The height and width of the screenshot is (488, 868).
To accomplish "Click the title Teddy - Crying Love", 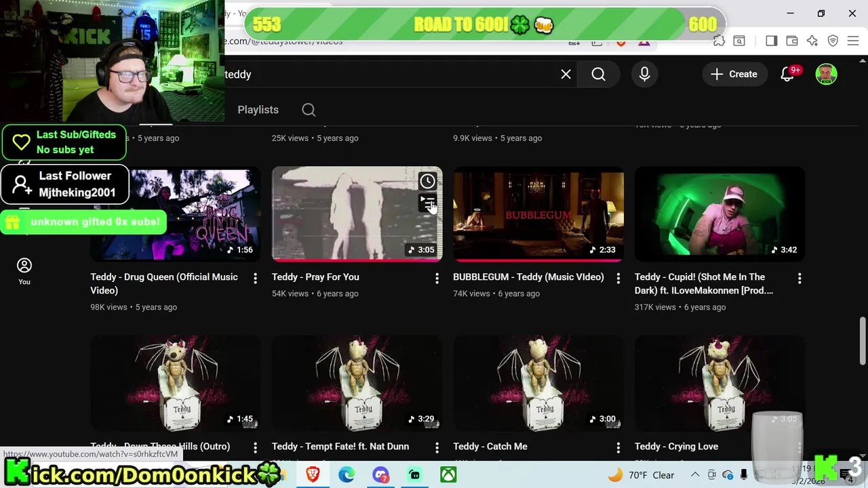I will (x=676, y=446).
